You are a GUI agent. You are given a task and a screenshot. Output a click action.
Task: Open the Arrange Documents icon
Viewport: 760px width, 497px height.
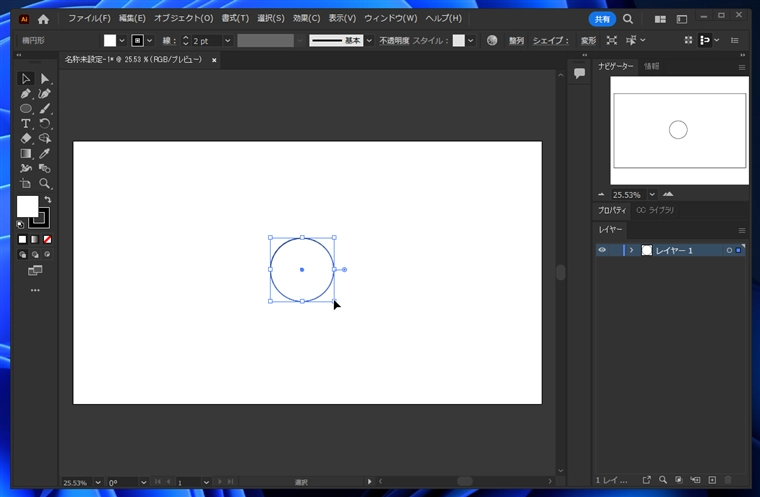660,19
